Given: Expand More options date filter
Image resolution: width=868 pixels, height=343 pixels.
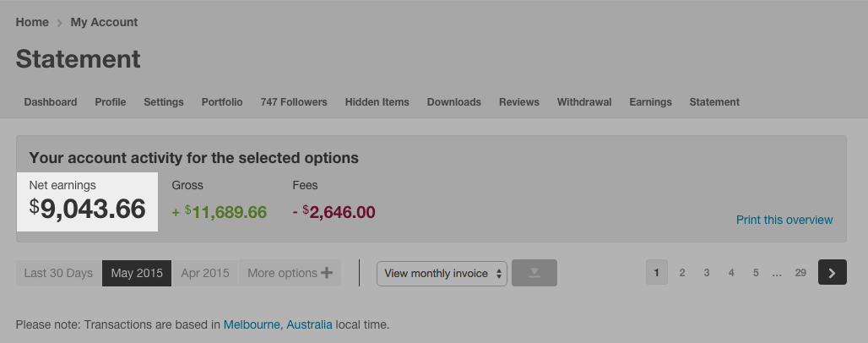Looking at the screenshot, I should coord(290,274).
